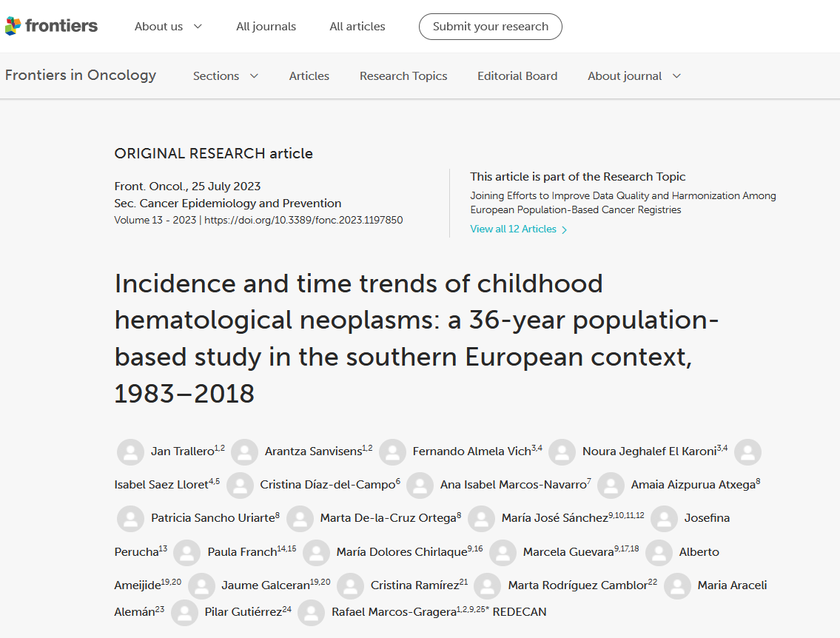The height and width of the screenshot is (638, 840).
Task: Click Arantza Sanvisens' avatar icon
Action: (245, 451)
